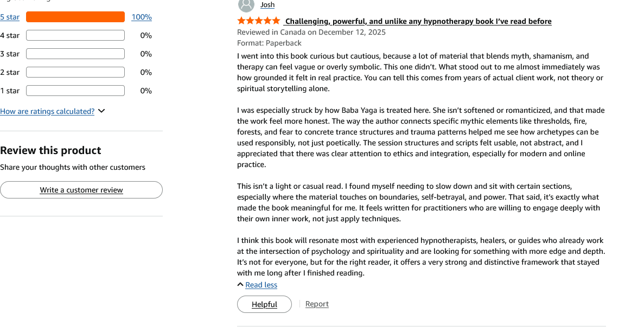Report Josh's review
Screen dimensions: 644x333
pyautogui.click(x=317, y=304)
